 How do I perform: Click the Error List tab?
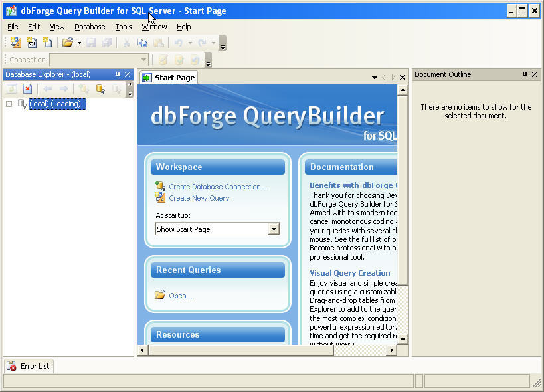point(29,366)
